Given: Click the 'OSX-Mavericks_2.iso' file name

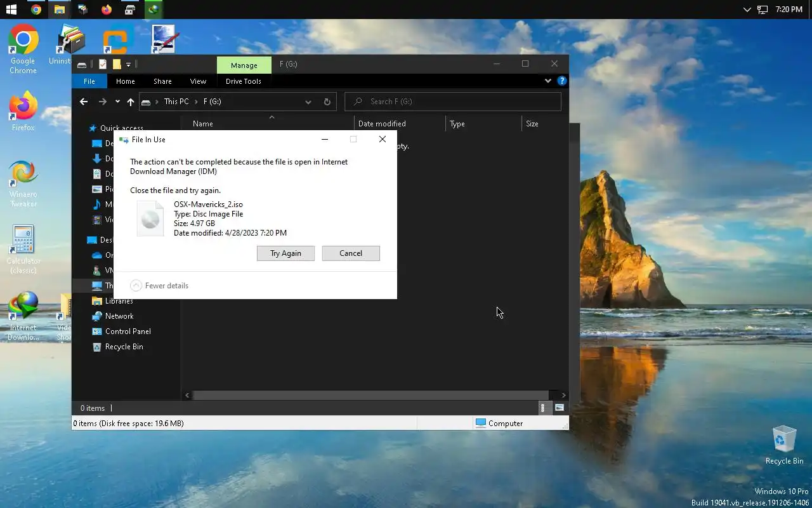Looking at the screenshot, I should tap(208, 204).
